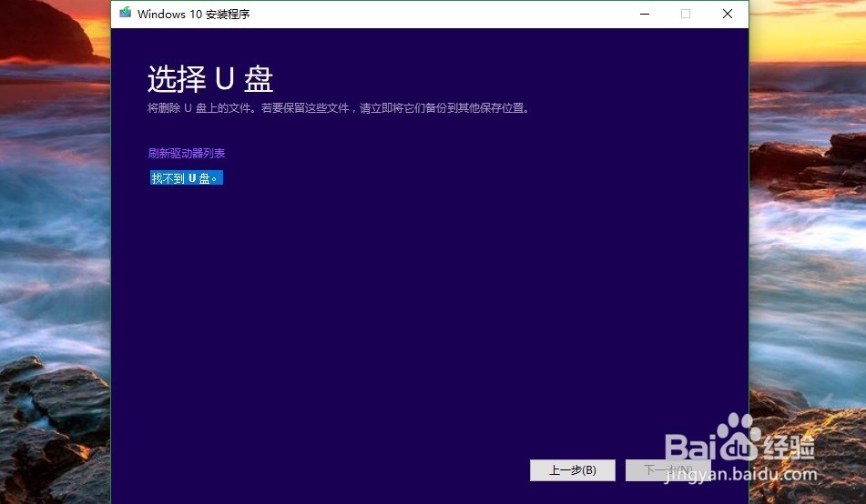This screenshot has height=504, width=866.
Task: Minimize the Windows 10 安装程序 window
Action: tap(645, 14)
